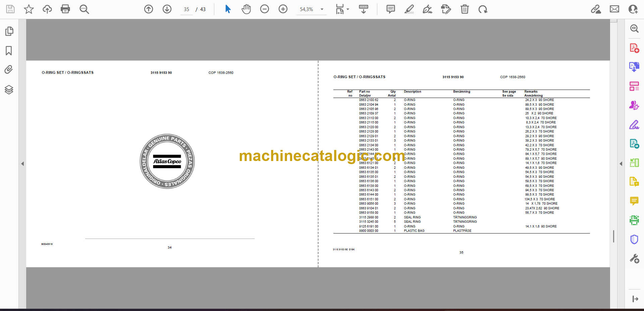This screenshot has height=311, width=644.
Task: Select the Highlight text tool
Action: [x=409, y=9]
